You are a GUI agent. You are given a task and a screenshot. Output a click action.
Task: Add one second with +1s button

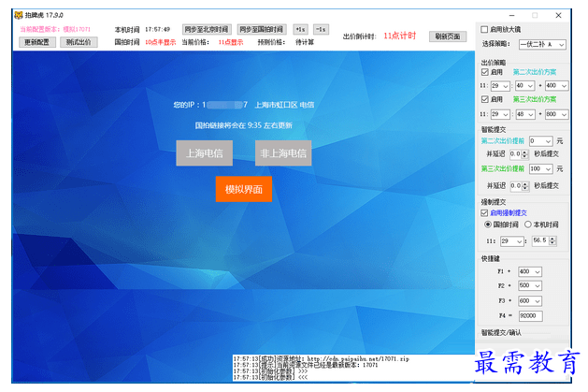pos(300,29)
